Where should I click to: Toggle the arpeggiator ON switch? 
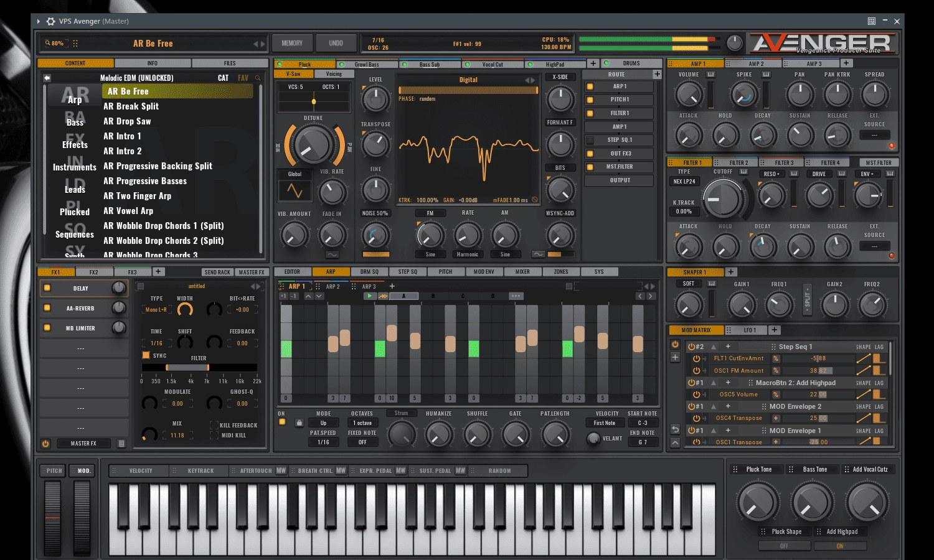tap(282, 422)
